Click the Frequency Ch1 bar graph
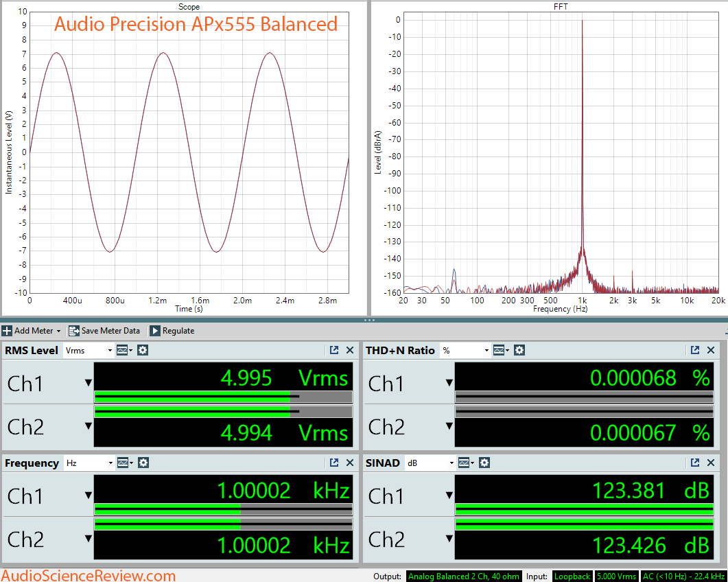Screen dimensions: 728x582 pos(223,509)
